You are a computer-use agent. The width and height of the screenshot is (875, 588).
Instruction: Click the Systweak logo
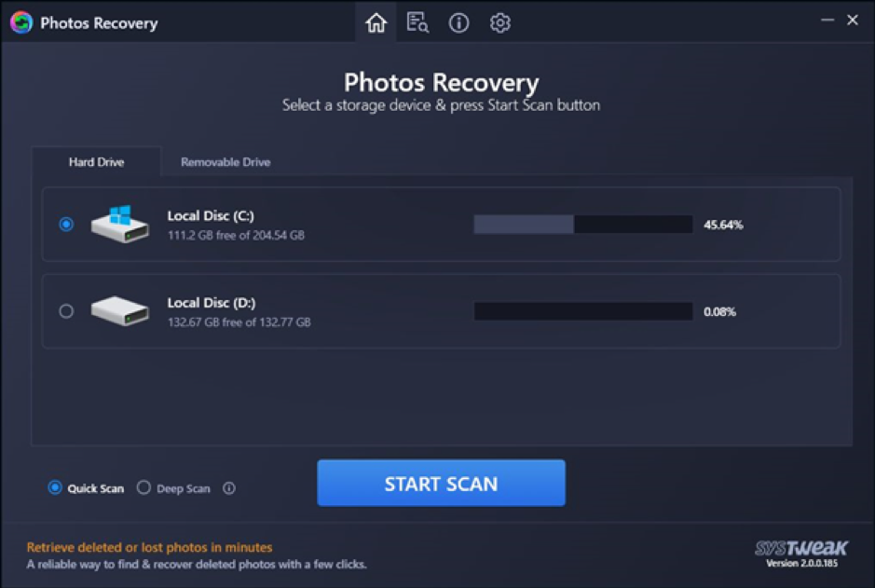click(801, 547)
